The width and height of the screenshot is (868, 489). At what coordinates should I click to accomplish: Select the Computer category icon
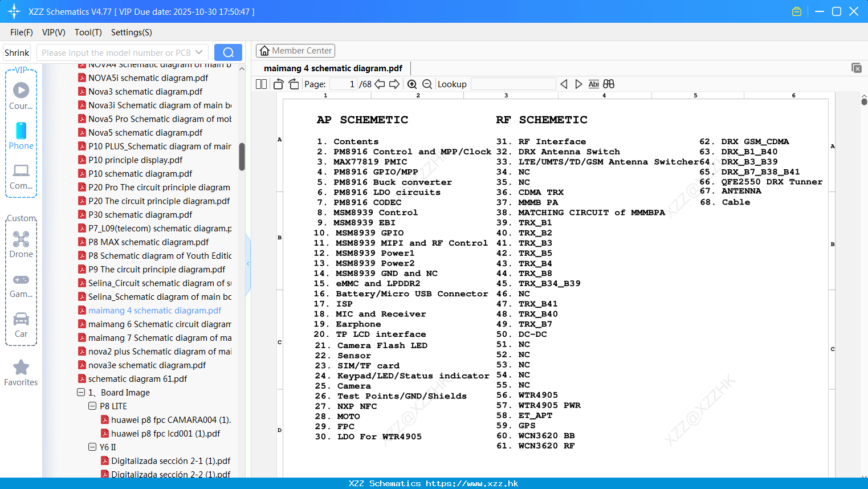[x=21, y=176]
